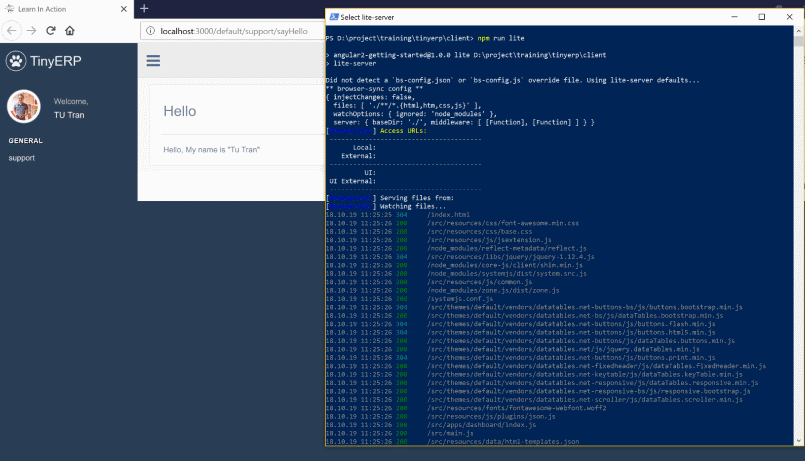Click the browser back arrow

click(12, 31)
